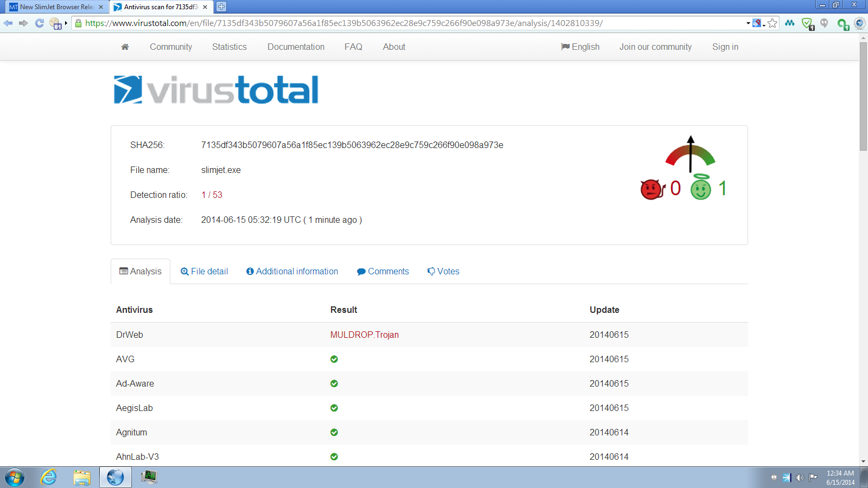Screen dimensions: 868x488
Task: Open Documentation in the navbar
Action: point(296,47)
